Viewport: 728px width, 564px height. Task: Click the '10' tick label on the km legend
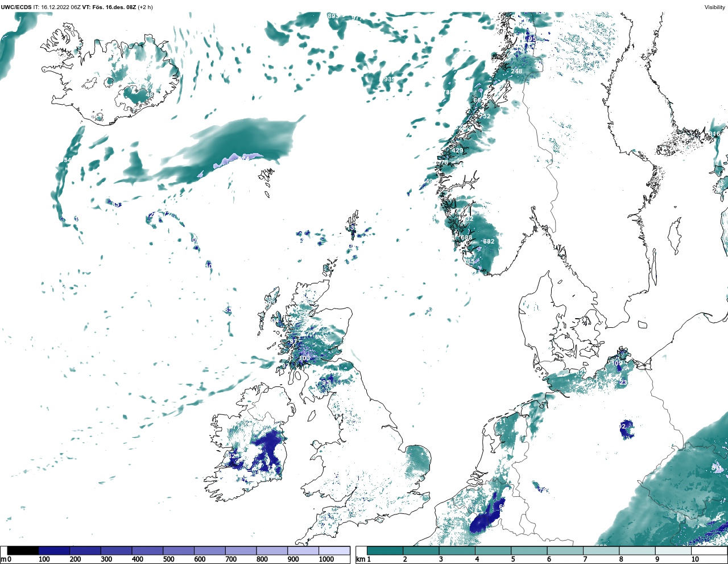click(695, 560)
